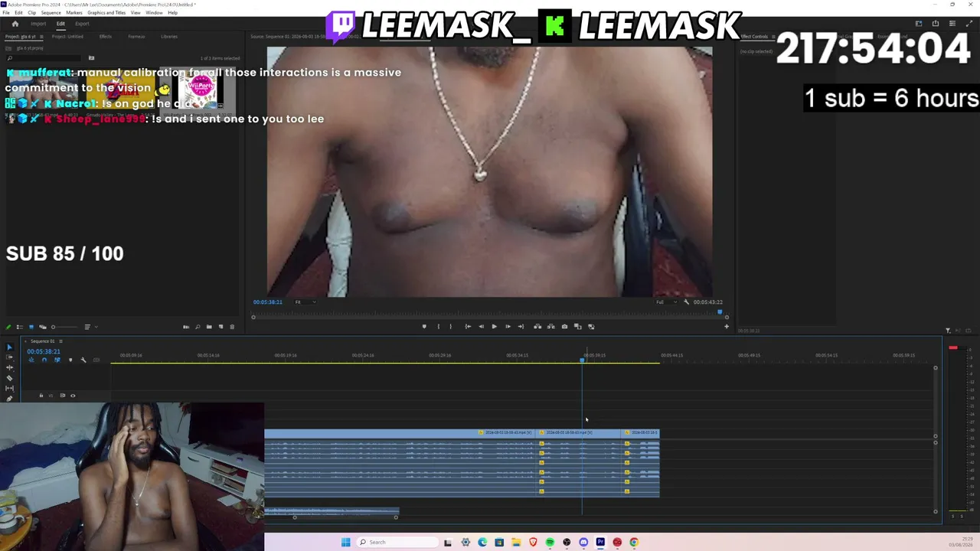Image resolution: width=980 pixels, height=551 pixels.
Task: Click the Mark In bracket button
Action: coord(439,327)
